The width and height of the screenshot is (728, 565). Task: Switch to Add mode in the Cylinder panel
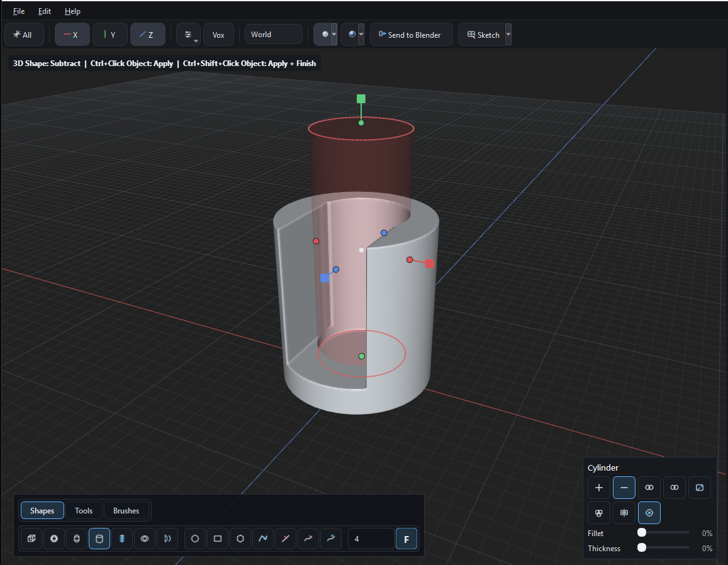pos(598,488)
